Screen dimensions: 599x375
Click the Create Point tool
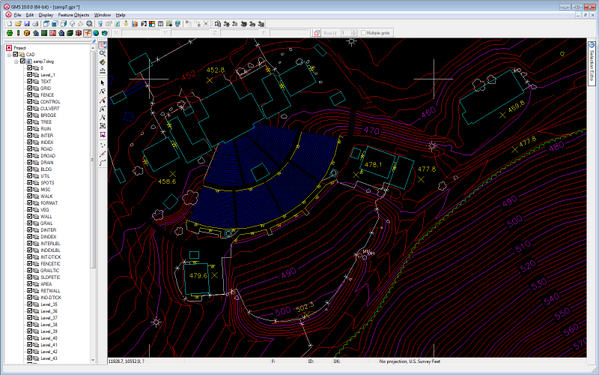[x=102, y=145]
